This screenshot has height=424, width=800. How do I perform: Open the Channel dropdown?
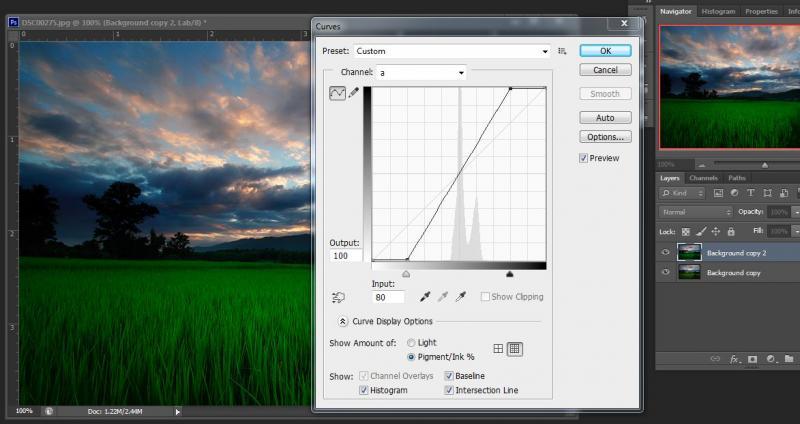421,73
